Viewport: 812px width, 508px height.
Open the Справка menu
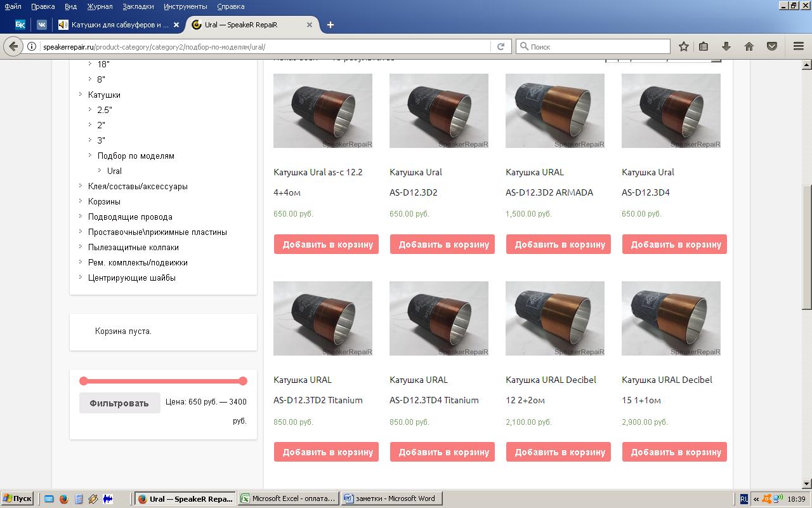(x=230, y=6)
